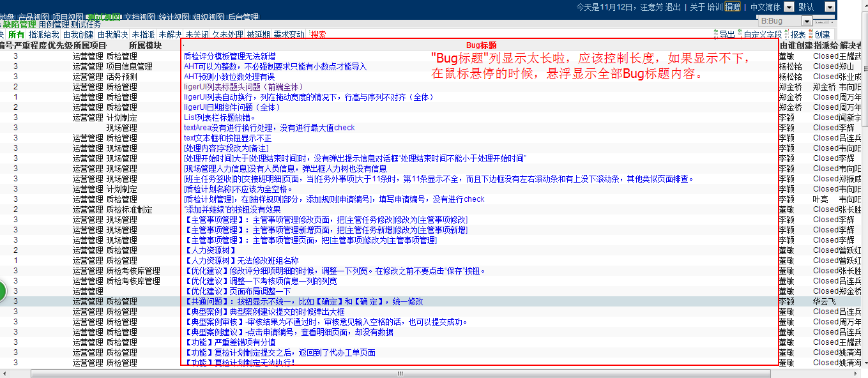Image resolution: width=868 pixels, height=378 pixels.
Task: Click 项目信息管理 module cell
Action: (x=129, y=66)
